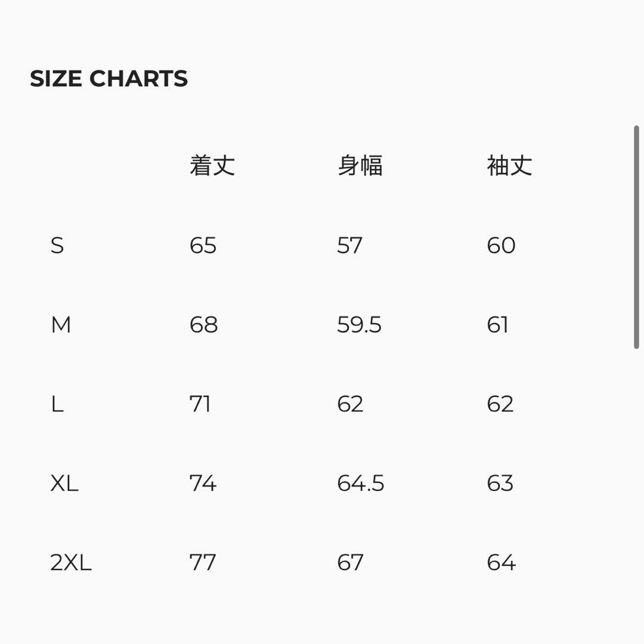Select the 着丈 column header
644x644 pixels.
coord(212,165)
